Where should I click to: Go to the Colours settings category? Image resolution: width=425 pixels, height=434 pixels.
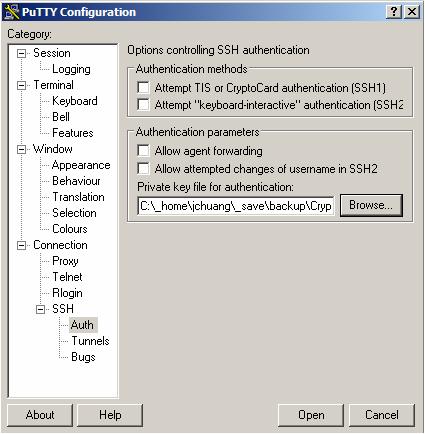pyautogui.click(x=70, y=229)
